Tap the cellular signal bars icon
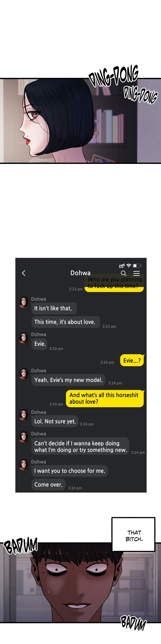This screenshot has width=161, height=644. 122,266
